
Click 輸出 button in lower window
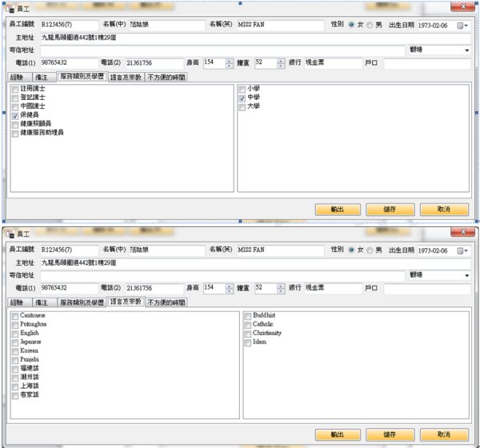pos(338,434)
